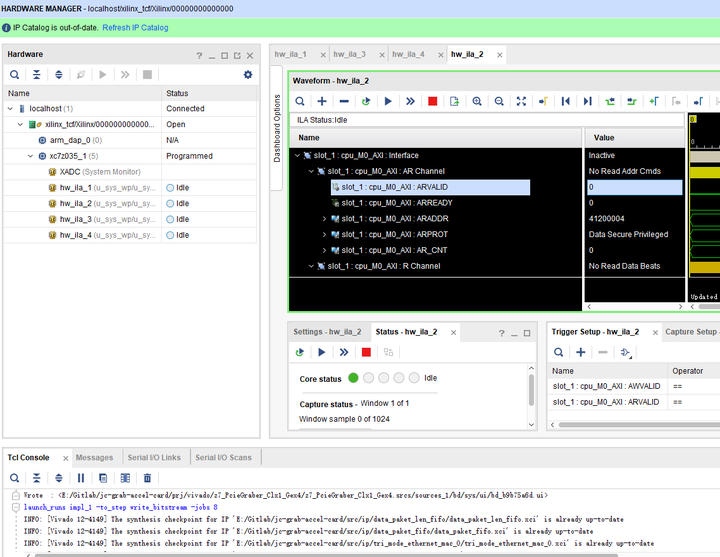Collapse the localhost tree node
This screenshot has height=557, width=720.
click(x=11, y=109)
